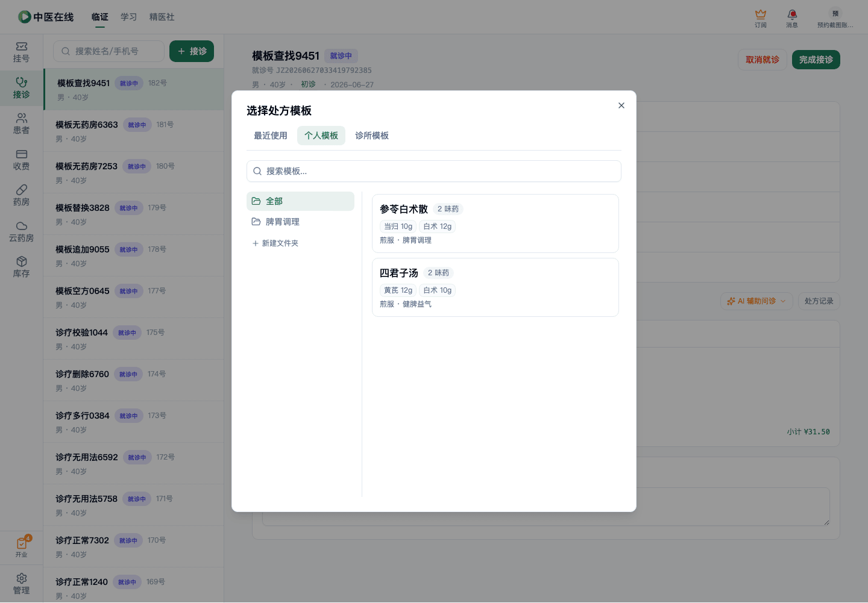This screenshot has width=868, height=603.
Task: Select patient 模板查找9451 in list
Action: [134, 89]
